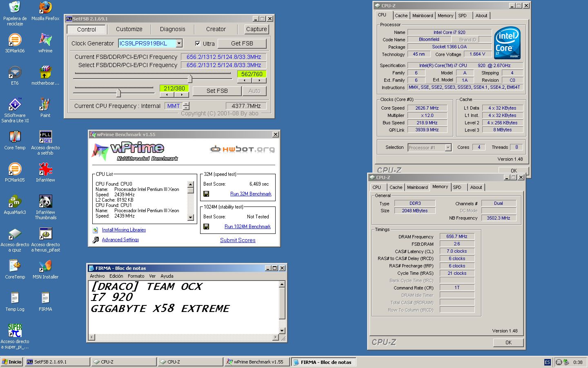The height and width of the screenshot is (368, 588).
Task: Open the Acceso directo a cpuz icon
Action: pos(15,233)
